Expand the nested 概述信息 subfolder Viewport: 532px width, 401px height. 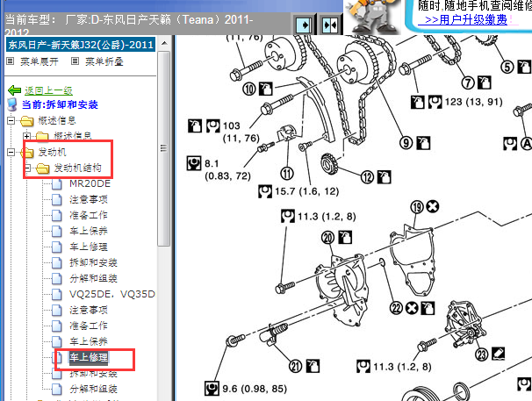[27, 136]
